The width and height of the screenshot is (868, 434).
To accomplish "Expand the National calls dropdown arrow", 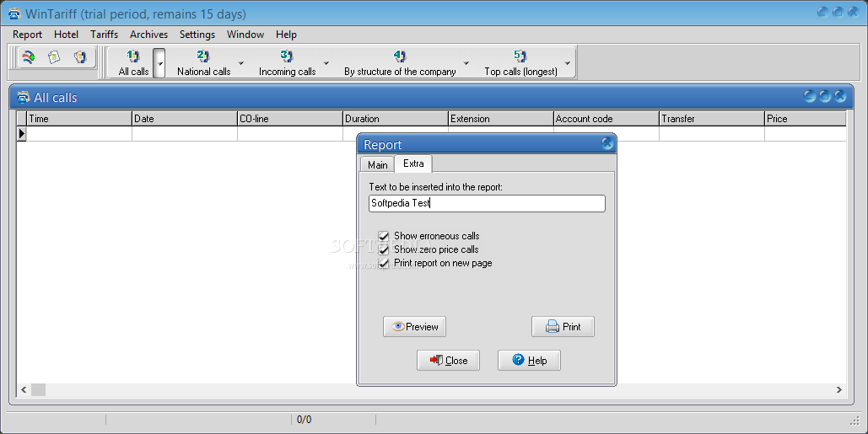I will pos(240,63).
